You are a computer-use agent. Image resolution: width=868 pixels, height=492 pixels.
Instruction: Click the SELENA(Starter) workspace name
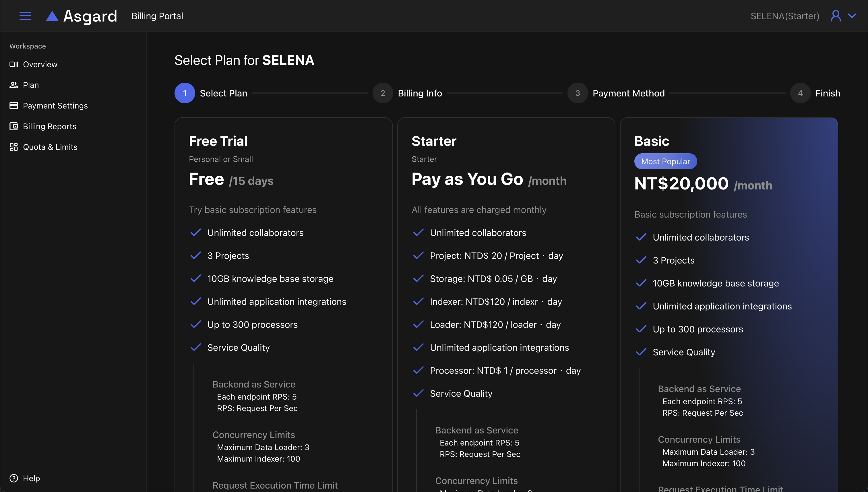pyautogui.click(x=785, y=16)
